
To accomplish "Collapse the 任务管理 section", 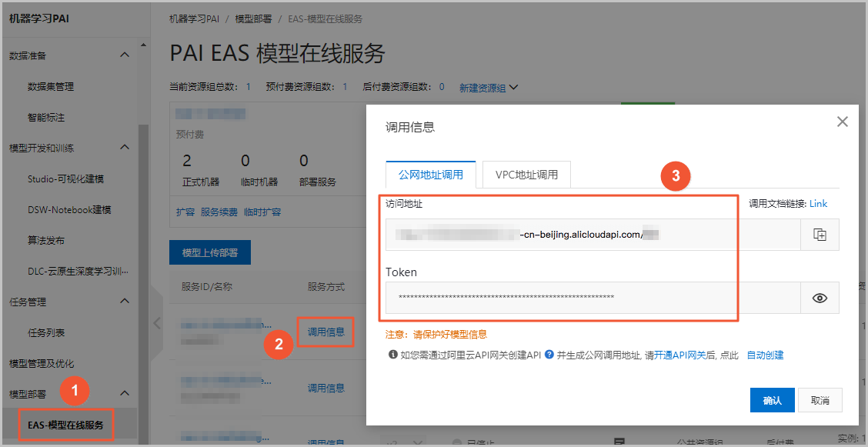I will point(125,302).
